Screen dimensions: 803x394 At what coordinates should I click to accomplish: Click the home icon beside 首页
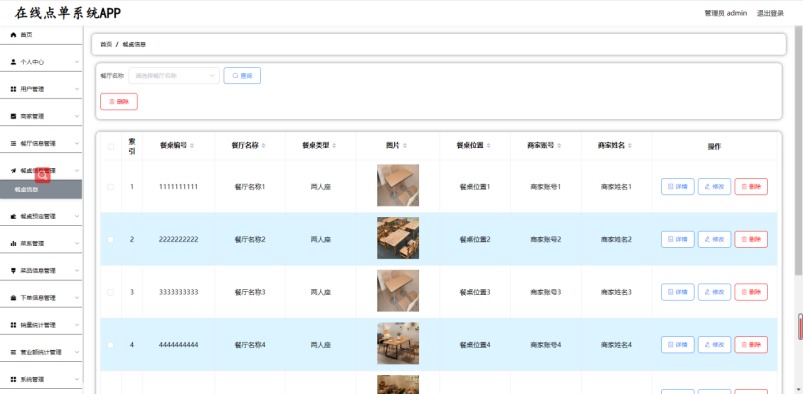coord(13,35)
